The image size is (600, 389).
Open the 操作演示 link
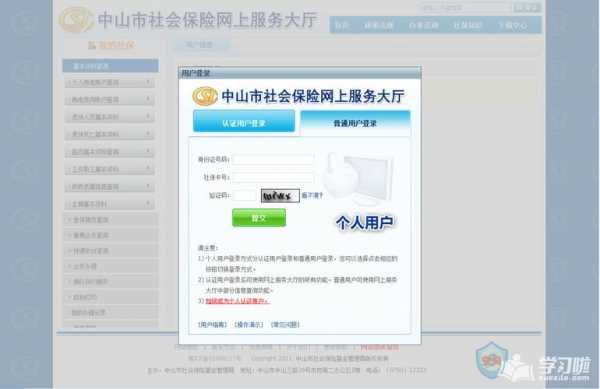[249, 324]
